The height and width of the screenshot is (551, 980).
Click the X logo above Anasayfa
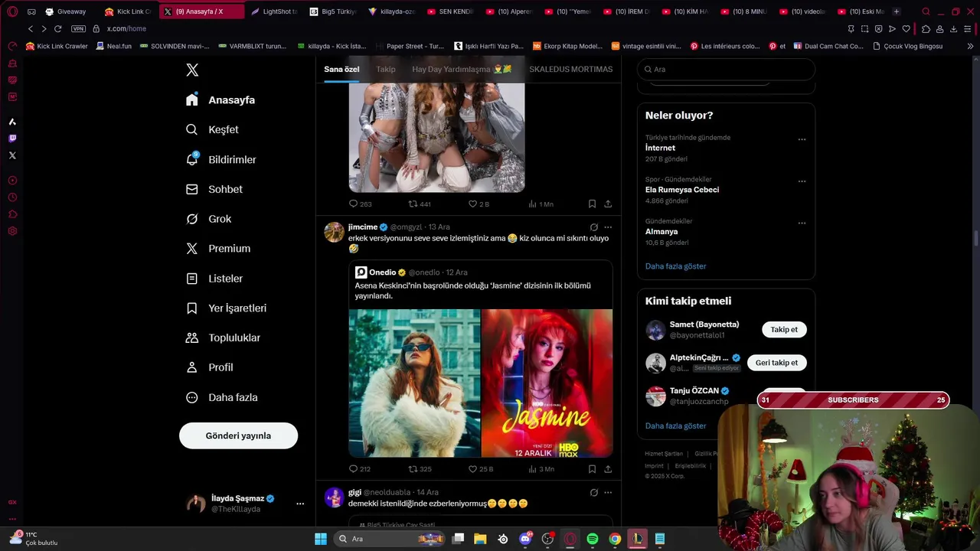pos(192,70)
